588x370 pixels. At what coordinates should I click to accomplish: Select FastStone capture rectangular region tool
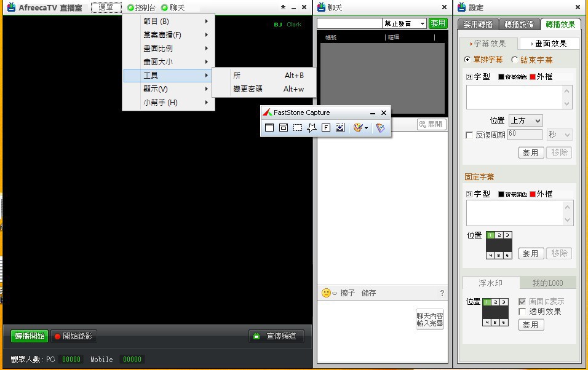coord(298,128)
